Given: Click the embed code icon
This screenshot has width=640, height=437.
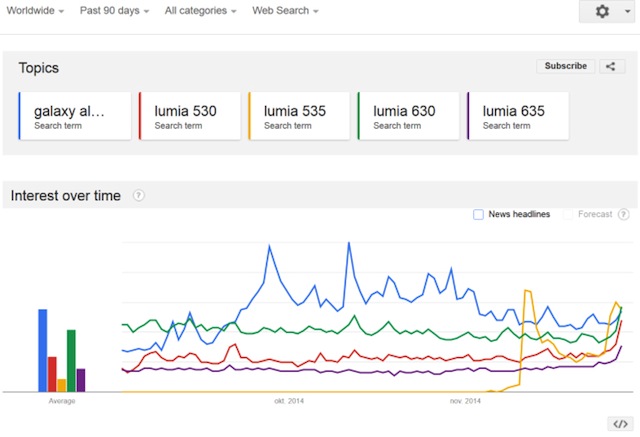Looking at the screenshot, I should (619, 424).
